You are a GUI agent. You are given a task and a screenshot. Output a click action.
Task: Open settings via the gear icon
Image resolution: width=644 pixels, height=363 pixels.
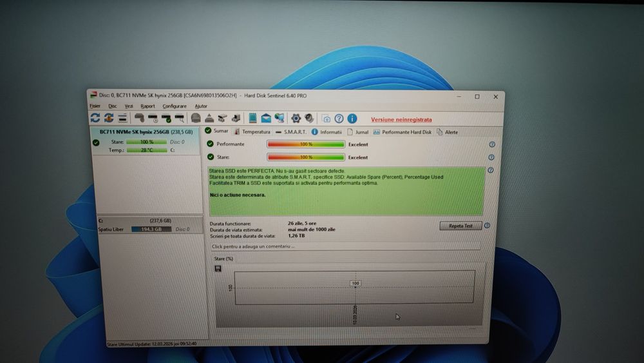coord(296,119)
